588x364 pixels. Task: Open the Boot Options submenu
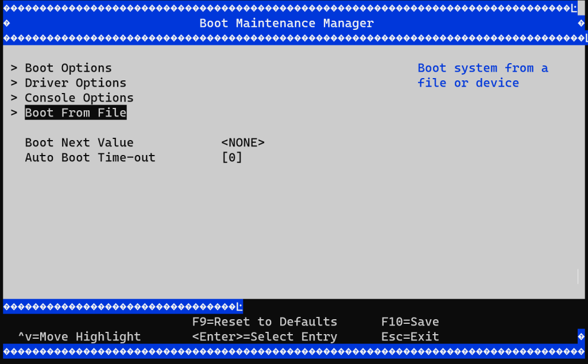(68, 68)
